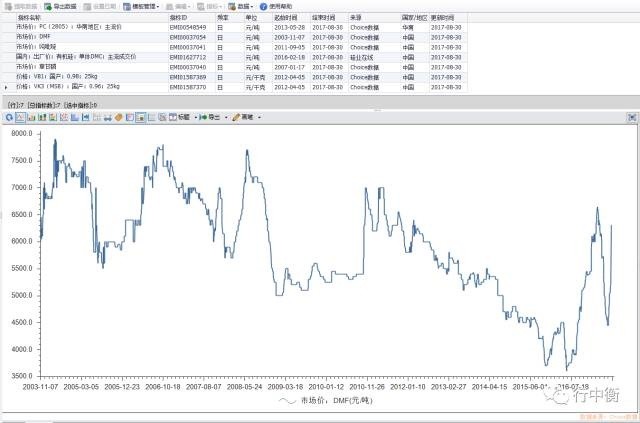Open the grayed 编辑 edit dropdown
The height and width of the screenshot is (423, 640).
178,7
